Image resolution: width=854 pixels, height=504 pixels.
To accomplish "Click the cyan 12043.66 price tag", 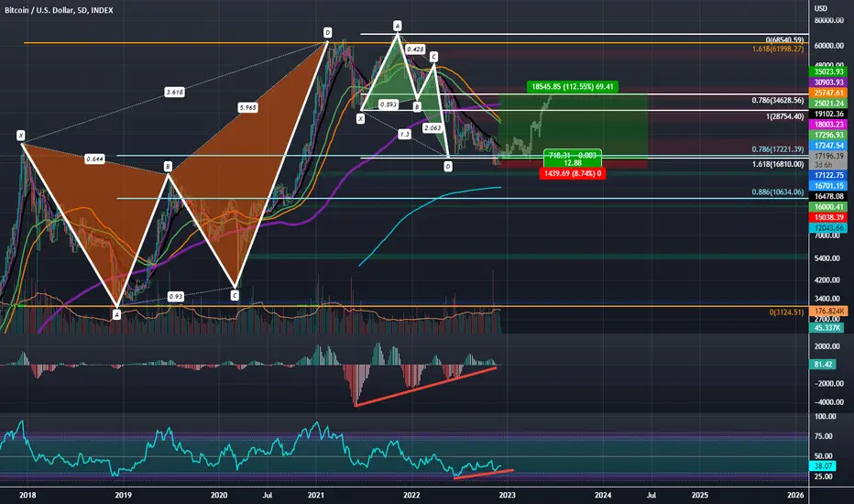I will pos(828,228).
